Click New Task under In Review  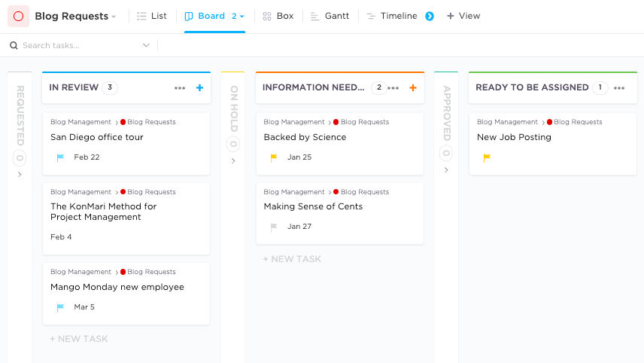(79, 339)
